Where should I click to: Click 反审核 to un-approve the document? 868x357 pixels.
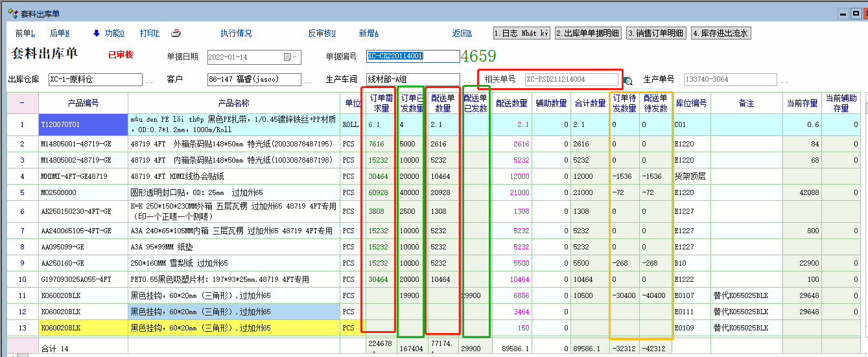click(x=322, y=34)
